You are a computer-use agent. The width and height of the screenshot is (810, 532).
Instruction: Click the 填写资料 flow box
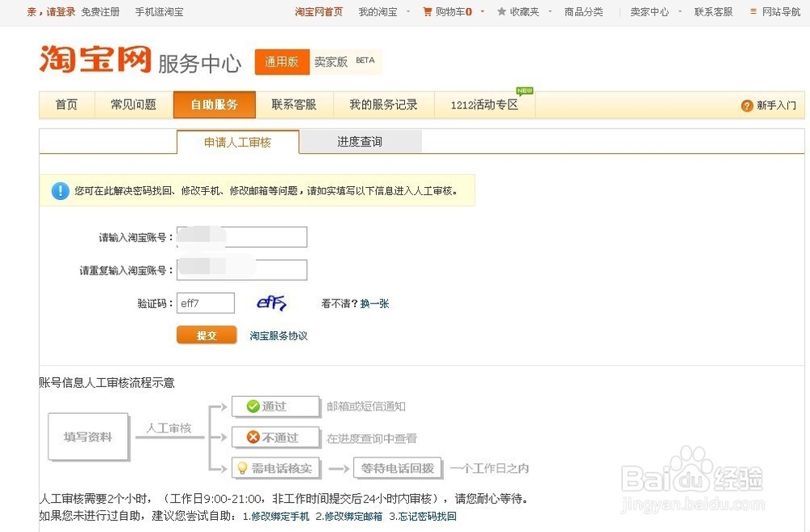tap(87, 437)
